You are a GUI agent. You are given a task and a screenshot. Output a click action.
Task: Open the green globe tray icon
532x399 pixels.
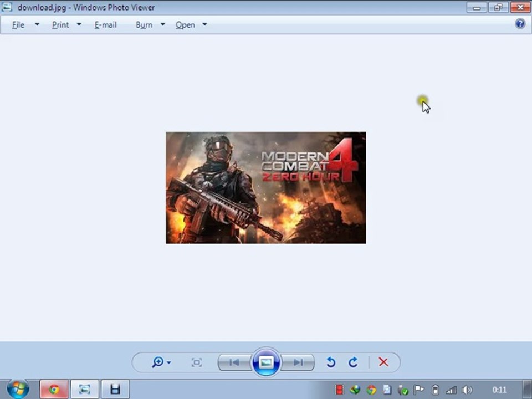point(355,390)
